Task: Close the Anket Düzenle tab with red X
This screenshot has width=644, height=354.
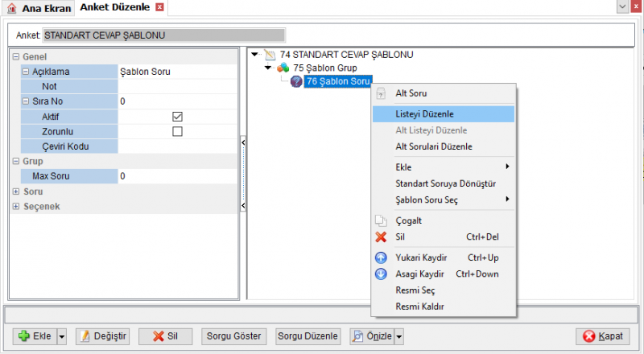Action: (x=159, y=7)
